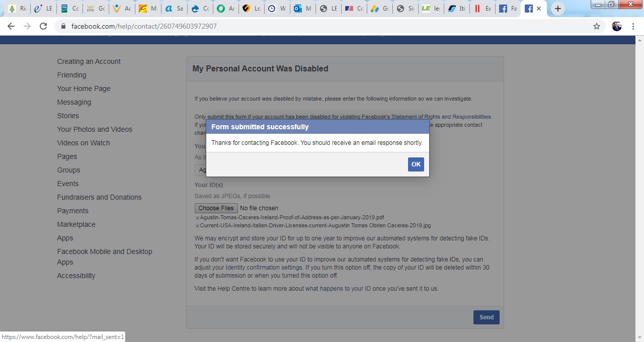
Task: Click the browser forward arrow
Action: (x=27, y=26)
